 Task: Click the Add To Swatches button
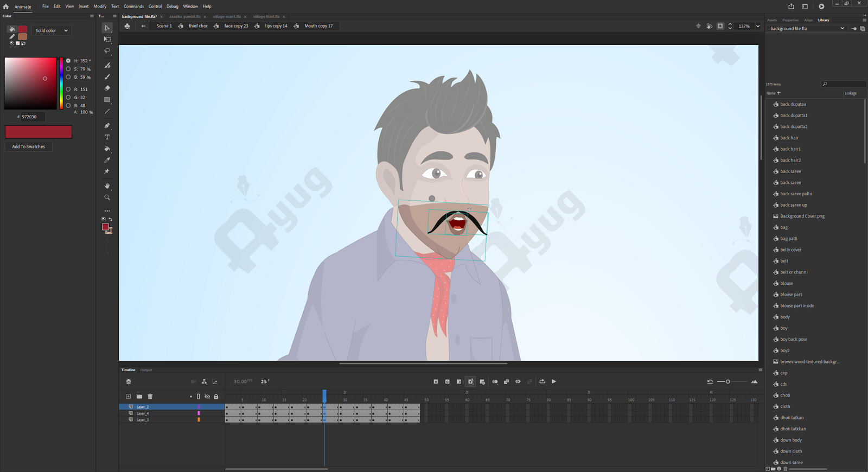pyautogui.click(x=29, y=146)
